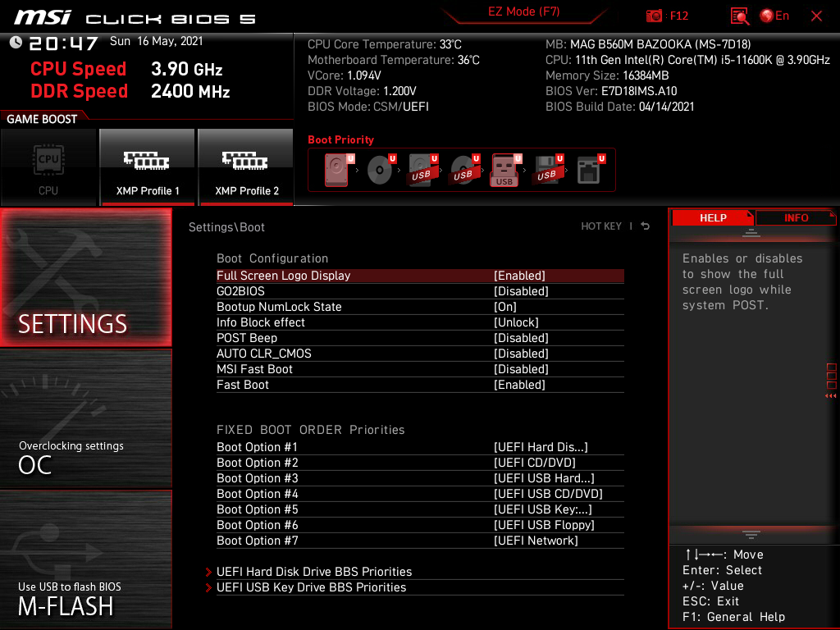Toggle XMP Profile 1

click(x=148, y=167)
